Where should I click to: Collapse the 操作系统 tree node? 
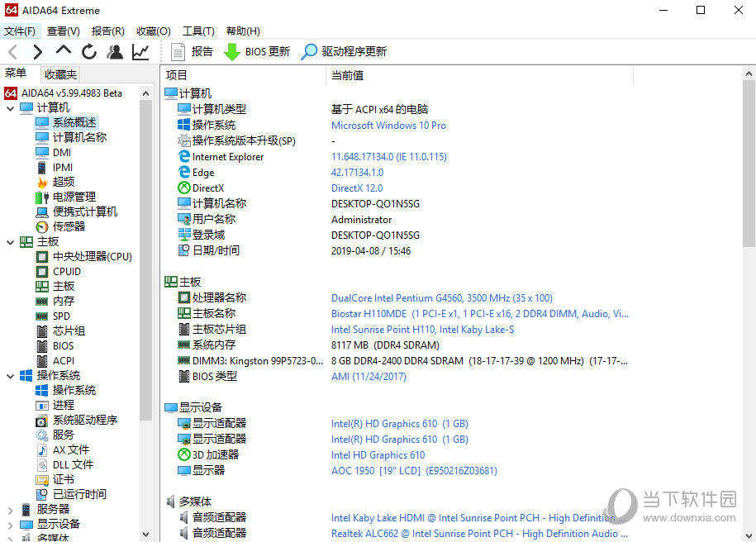10,376
